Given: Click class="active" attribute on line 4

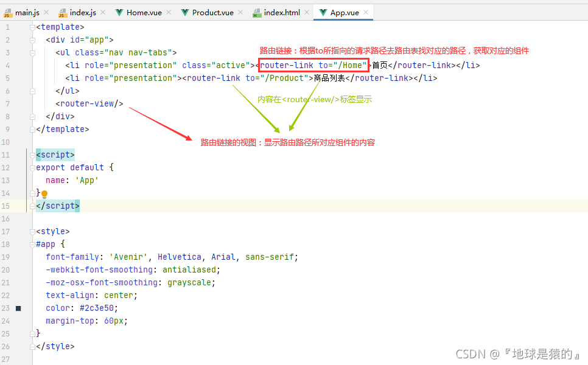Looking at the screenshot, I should 215,65.
